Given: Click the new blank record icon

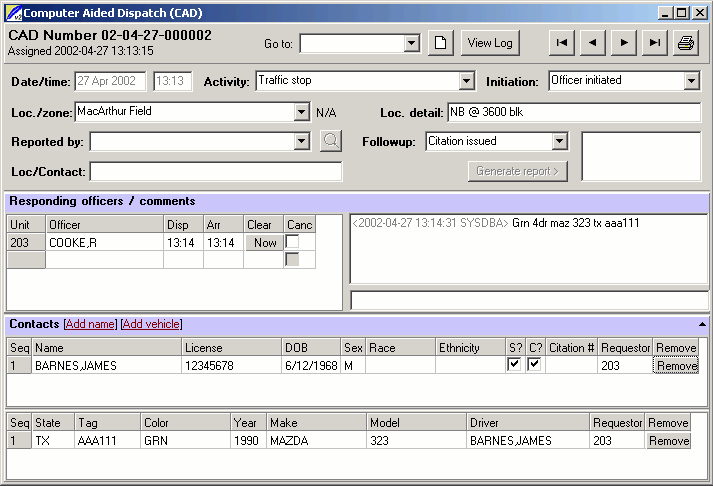Looking at the screenshot, I should pyautogui.click(x=440, y=43).
